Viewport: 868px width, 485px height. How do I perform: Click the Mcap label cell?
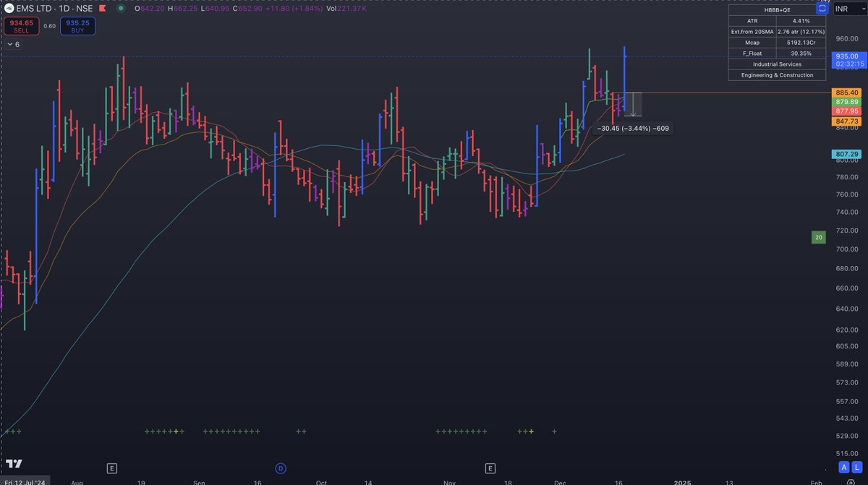click(x=752, y=42)
